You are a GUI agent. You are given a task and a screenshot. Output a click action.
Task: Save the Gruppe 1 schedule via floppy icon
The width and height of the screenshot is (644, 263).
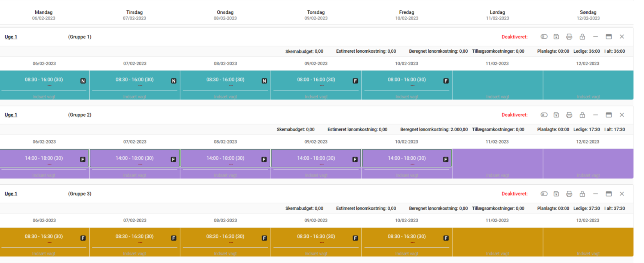(556, 37)
